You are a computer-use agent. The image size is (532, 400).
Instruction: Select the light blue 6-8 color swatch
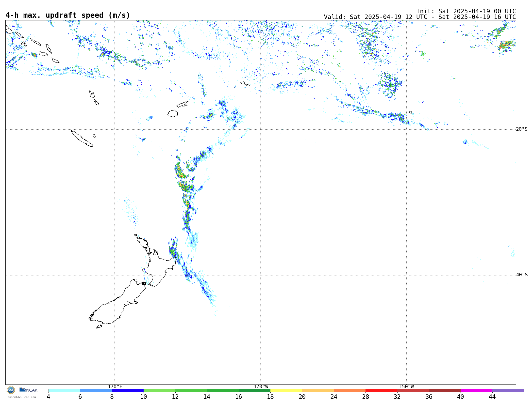coord(96,390)
